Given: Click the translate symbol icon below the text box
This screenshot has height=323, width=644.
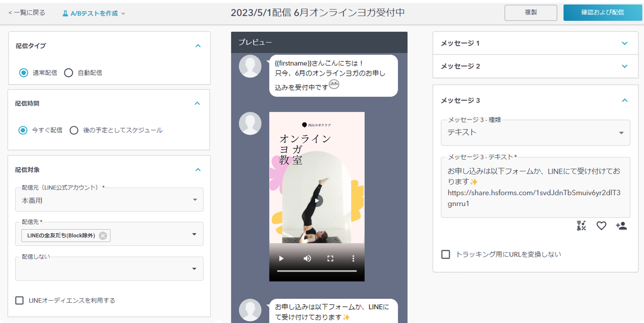Looking at the screenshot, I should tap(581, 226).
